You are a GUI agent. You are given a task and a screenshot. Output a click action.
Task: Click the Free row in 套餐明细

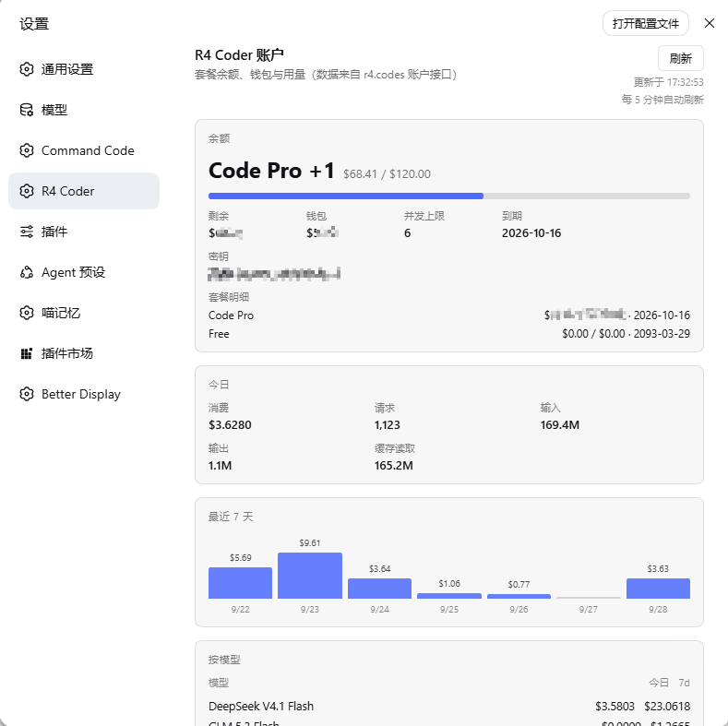(449, 334)
